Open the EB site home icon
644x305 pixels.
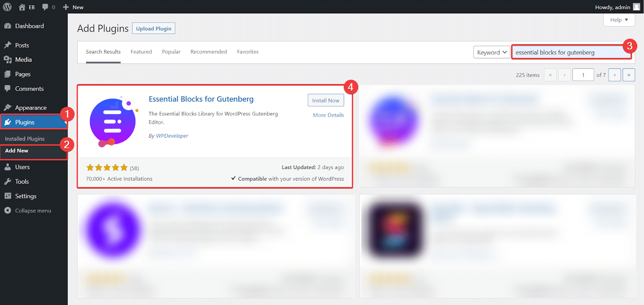click(x=22, y=7)
